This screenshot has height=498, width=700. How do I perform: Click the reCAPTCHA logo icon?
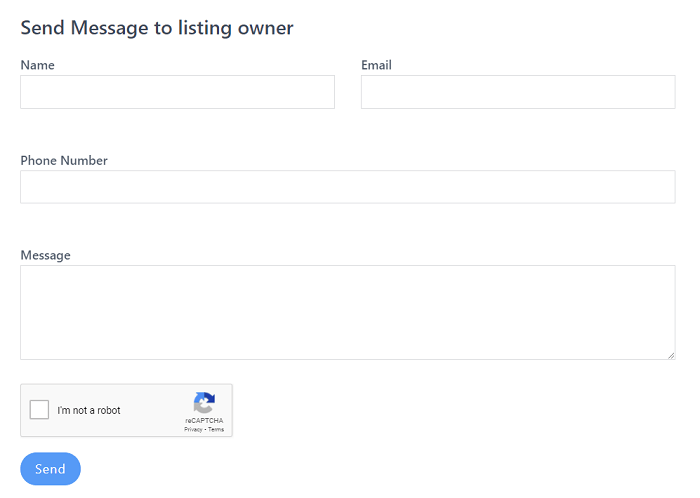coord(204,403)
